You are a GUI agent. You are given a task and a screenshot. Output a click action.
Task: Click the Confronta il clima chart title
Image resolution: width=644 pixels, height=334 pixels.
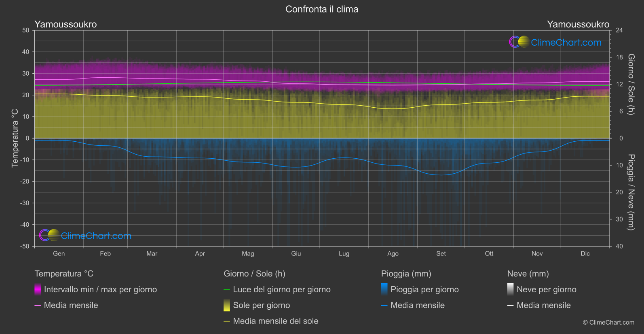click(x=322, y=9)
